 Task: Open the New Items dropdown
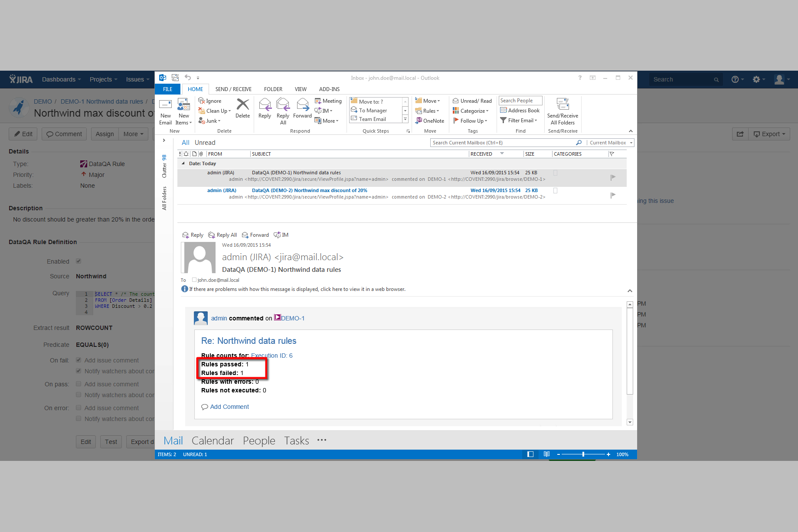coord(183,120)
